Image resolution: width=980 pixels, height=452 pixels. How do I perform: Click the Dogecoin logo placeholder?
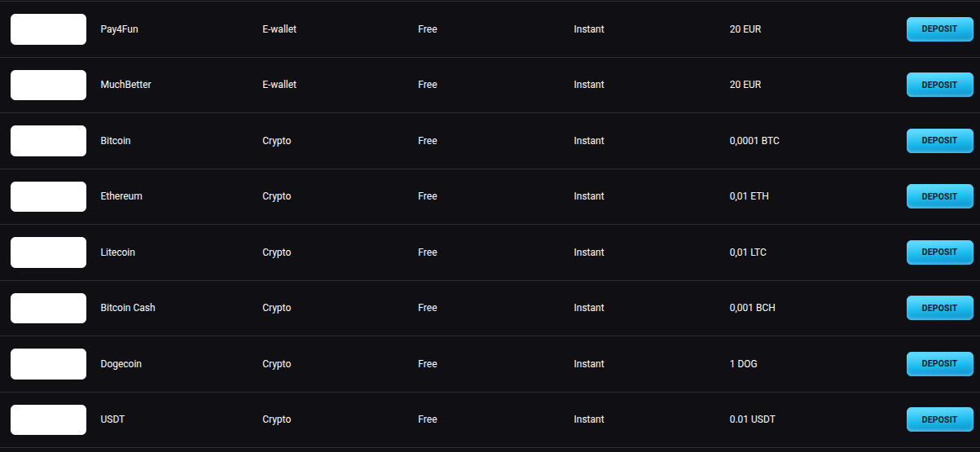[x=48, y=364]
